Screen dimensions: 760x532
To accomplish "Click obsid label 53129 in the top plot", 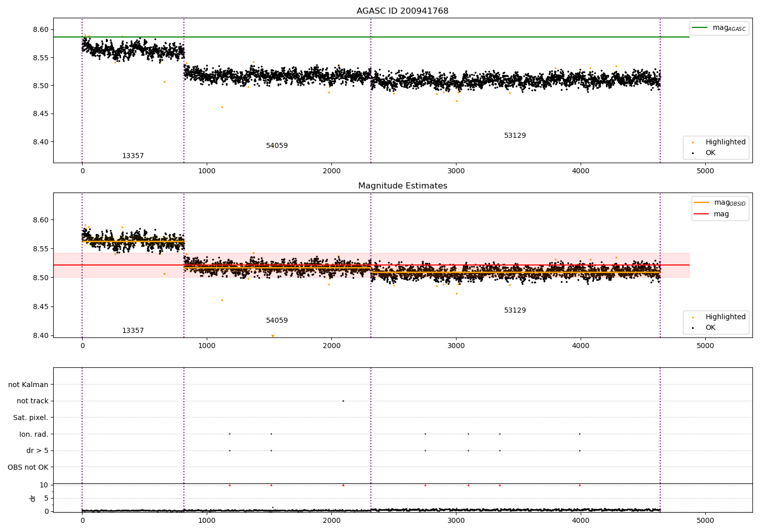I will pos(515,136).
